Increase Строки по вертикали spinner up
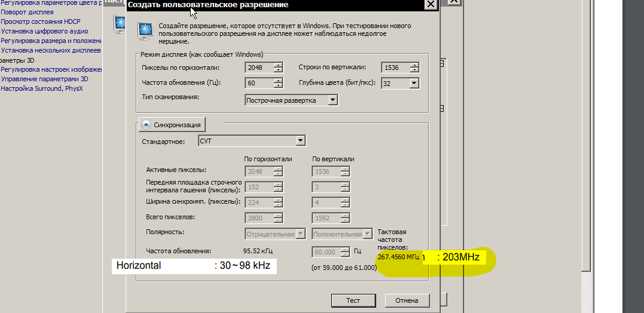Image resolution: width=644 pixels, height=313 pixels. click(x=415, y=65)
